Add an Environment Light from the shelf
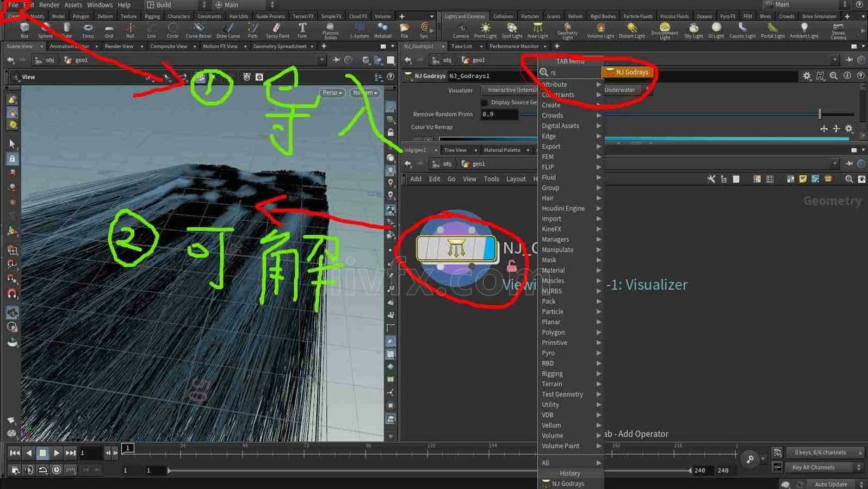The height and width of the screenshot is (489, 868). coord(665,31)
